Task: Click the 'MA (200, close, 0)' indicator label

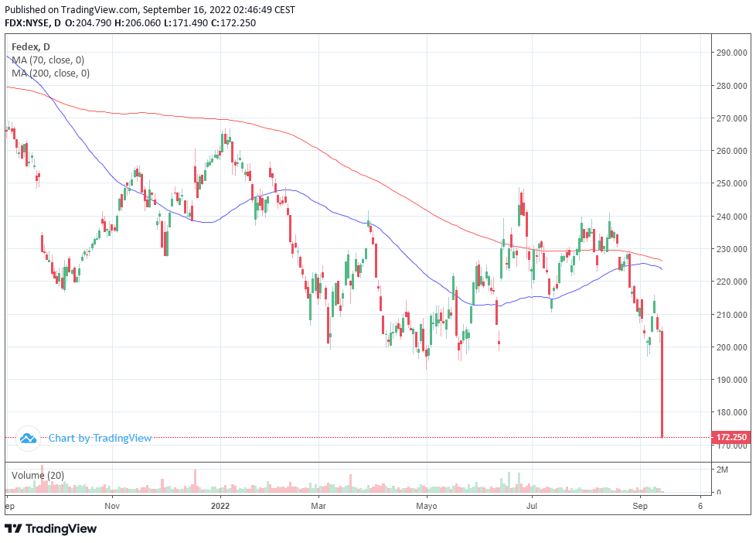Action: tap(50, 73)
